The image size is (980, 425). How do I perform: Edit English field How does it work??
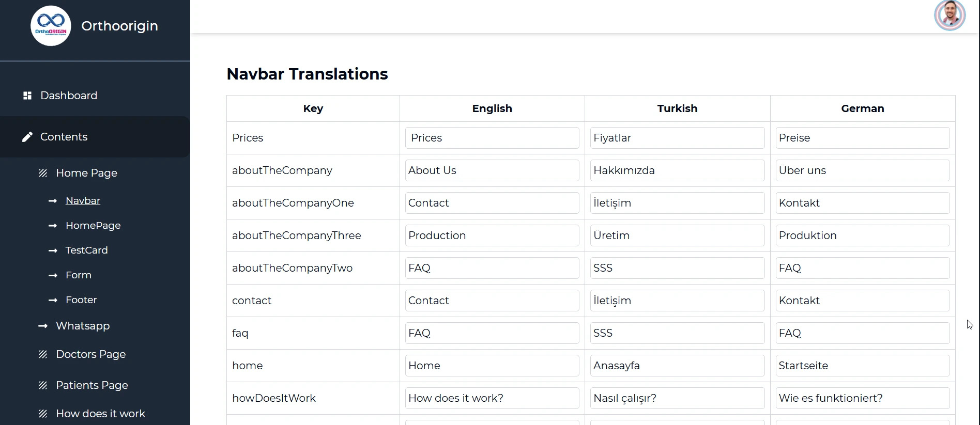[x=492, y=398]
